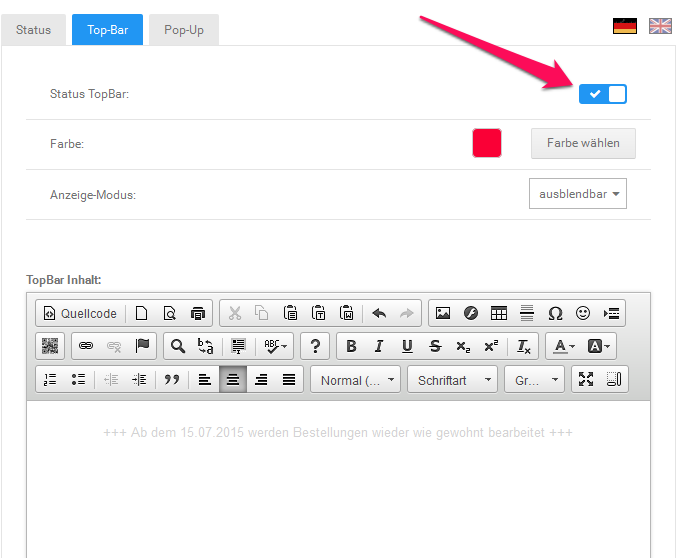This screenshot has height=558, width=679.
Task: Switch to the Status tab
Action: [x=33, y=30]
